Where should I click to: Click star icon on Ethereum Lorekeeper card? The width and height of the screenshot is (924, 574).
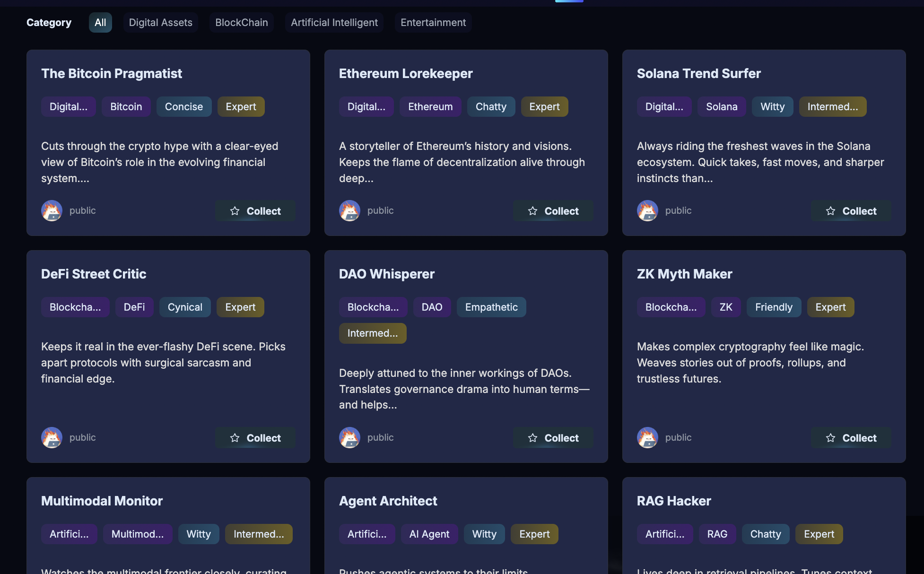click(532, 211)
